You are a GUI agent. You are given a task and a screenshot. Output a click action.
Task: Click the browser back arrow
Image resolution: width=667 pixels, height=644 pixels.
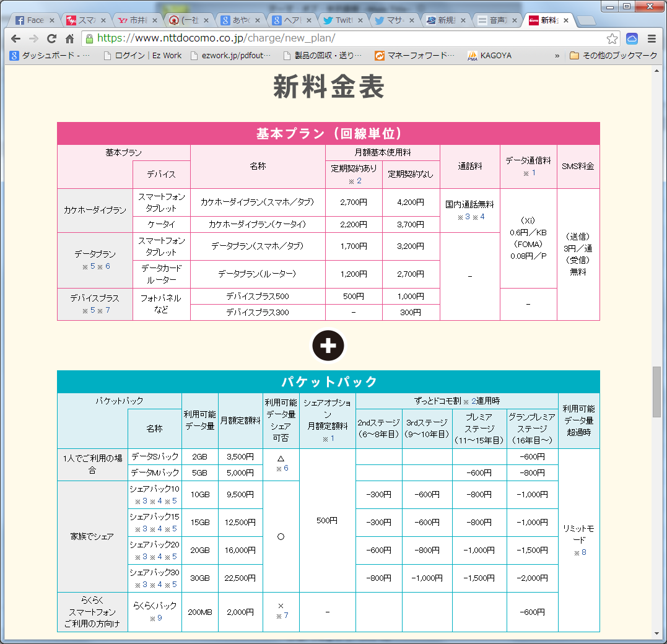(x=16, y=38)
